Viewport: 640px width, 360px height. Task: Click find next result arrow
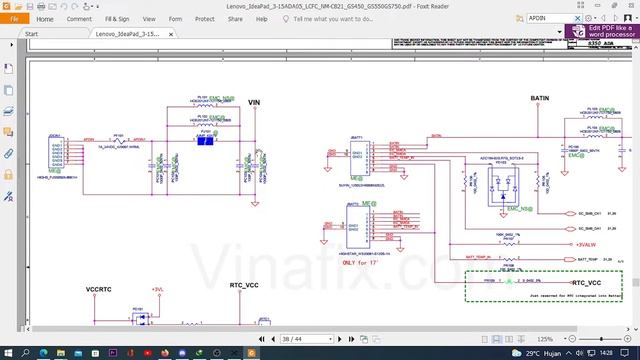616,18
